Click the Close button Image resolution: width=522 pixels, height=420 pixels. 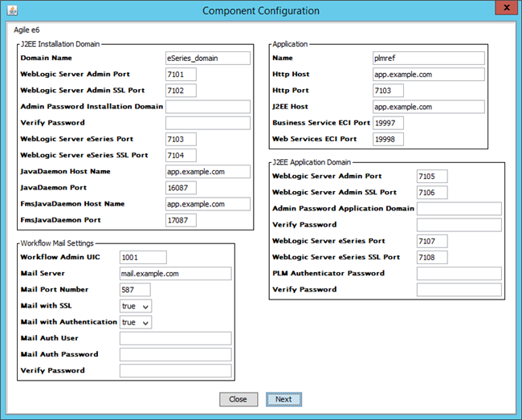tap(239, 399)
